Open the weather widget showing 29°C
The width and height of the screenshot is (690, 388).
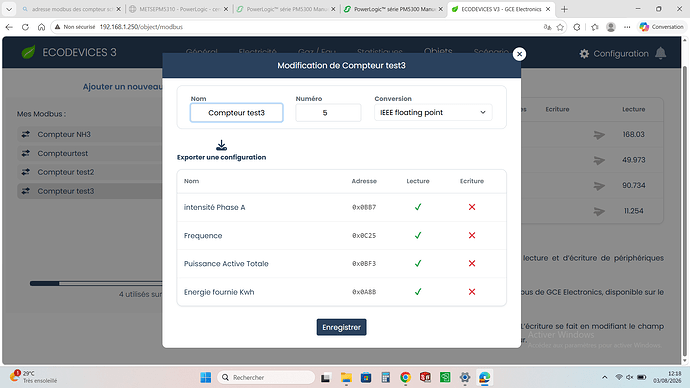click(33, 377)
